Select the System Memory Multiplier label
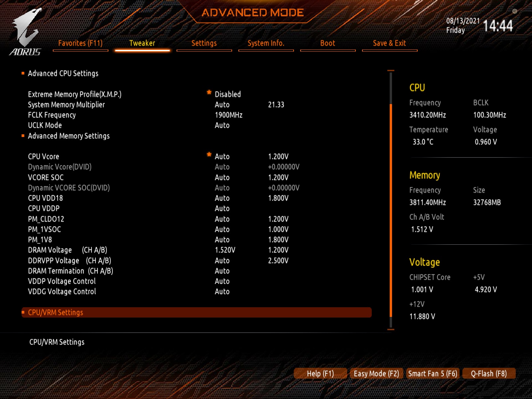 click(x=66, y=104)
